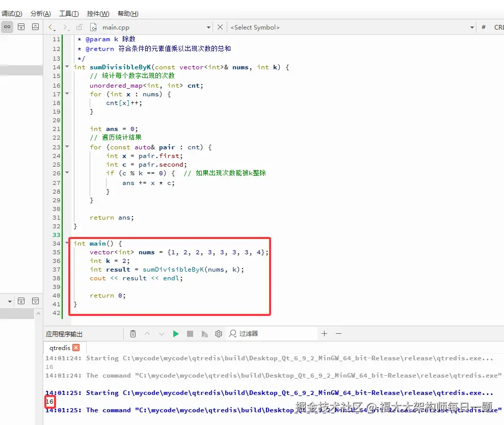Click the 'cnt[x]++;' statement on line 18
This screenshot has width=504, height=425.
point(124,103)
